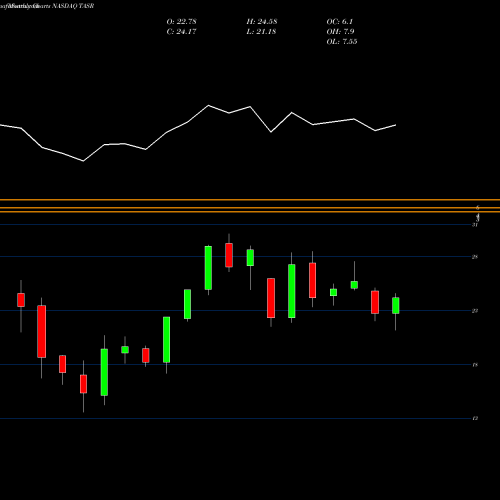
Task: Click the 28 price axis label
Action: tap(475, 257)
